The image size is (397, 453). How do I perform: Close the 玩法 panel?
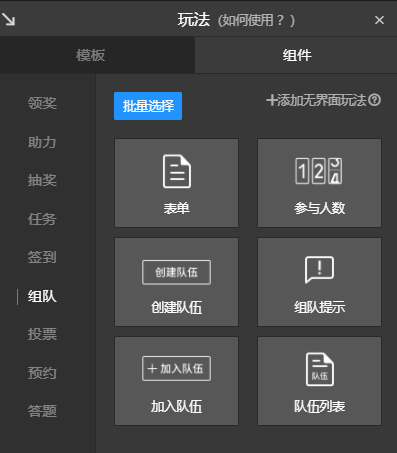click(x=379, y=20)
